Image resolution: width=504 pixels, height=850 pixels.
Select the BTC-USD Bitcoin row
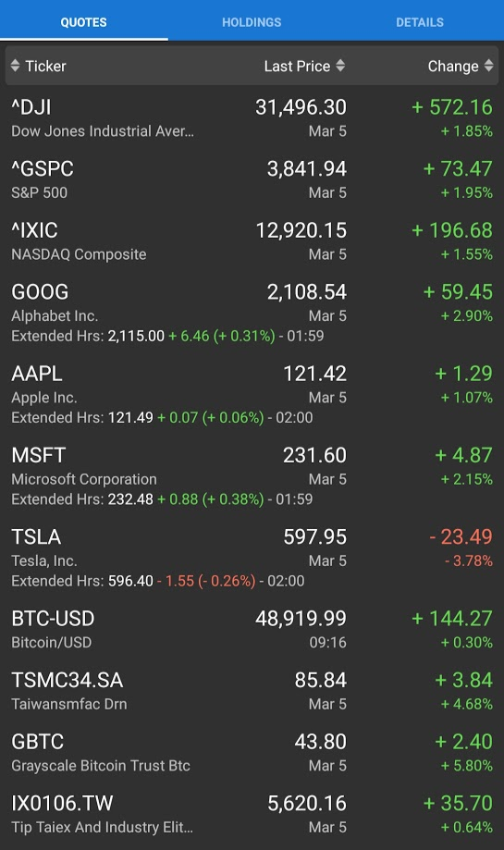252,629
